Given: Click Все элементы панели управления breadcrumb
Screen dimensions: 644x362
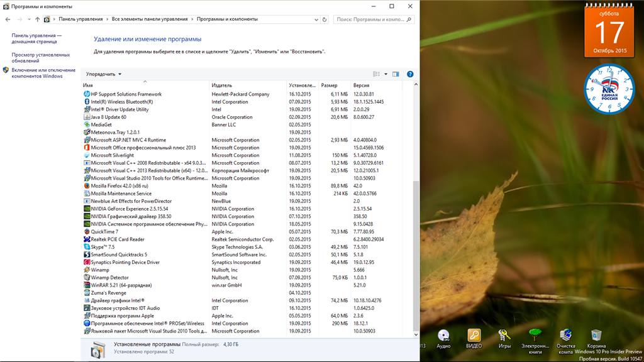Looking at the screenshot, I should pyautogui.click(x=150, y=19).
